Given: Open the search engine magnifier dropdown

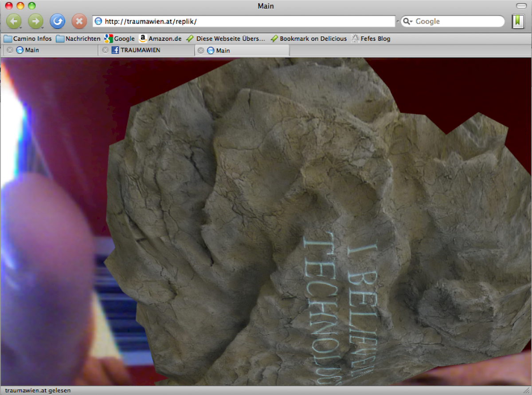Looking at the screenshot, I should [408, 21].
